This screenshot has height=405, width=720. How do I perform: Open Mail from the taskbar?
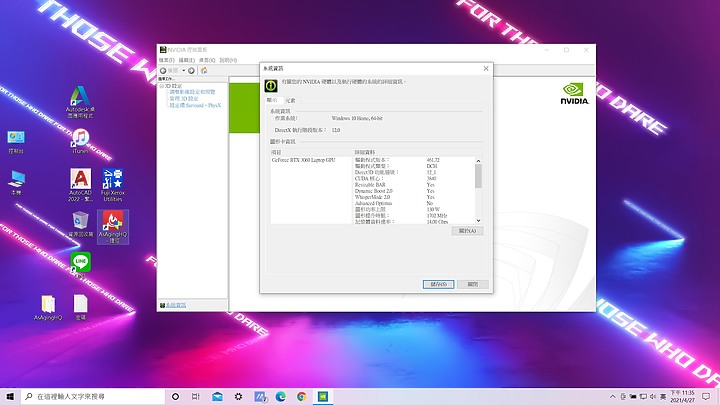tap(217, 396)
